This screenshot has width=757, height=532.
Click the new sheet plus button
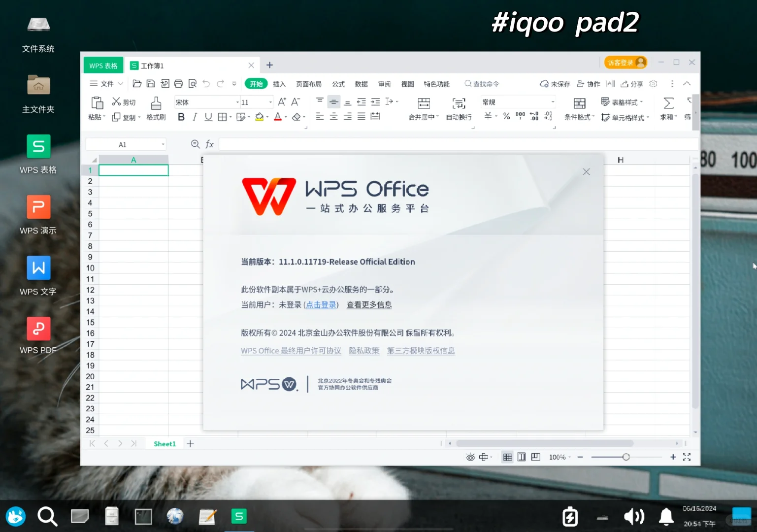tap(190, 443)
